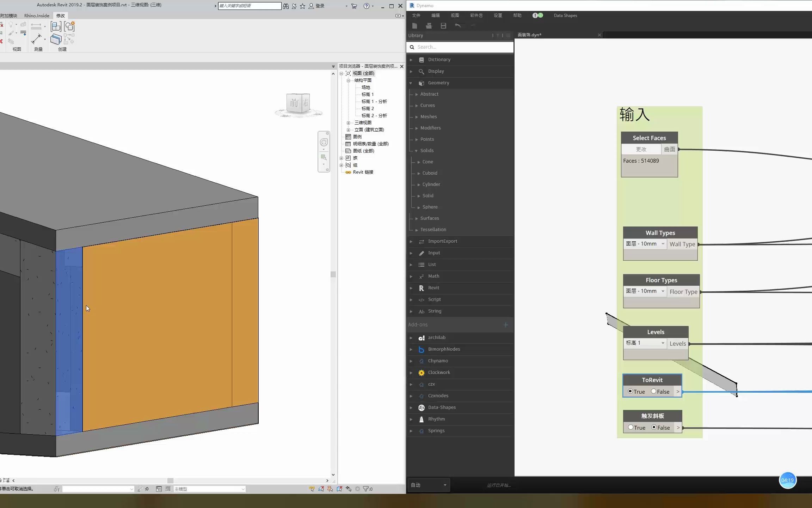Click Data Shapes in the menu bar
The width and height of the screenshot is (812, 508).
coord(565,16)
